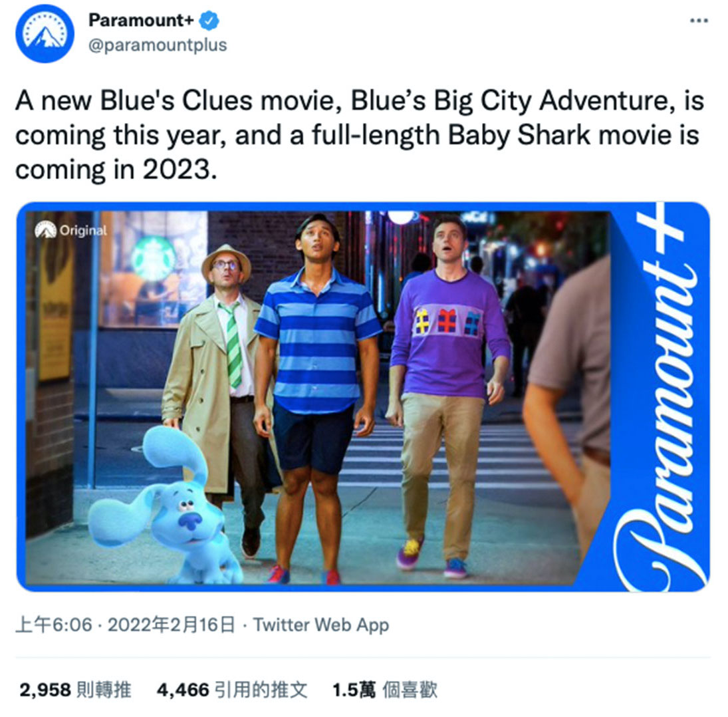This screenshot has width=728, height=717.
Task: Open the Blue's Clues movie image
Action: tap(363, 396)
